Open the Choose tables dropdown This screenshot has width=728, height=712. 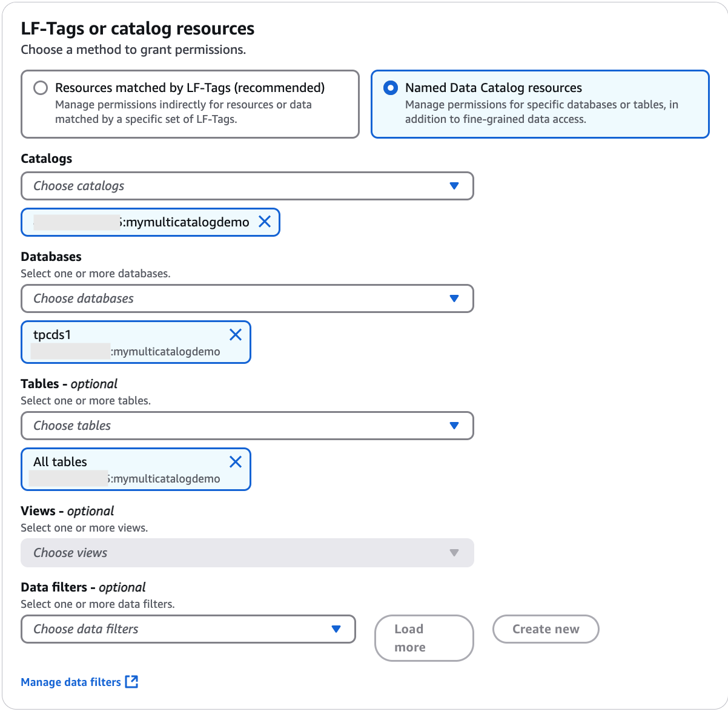(182, 426)
